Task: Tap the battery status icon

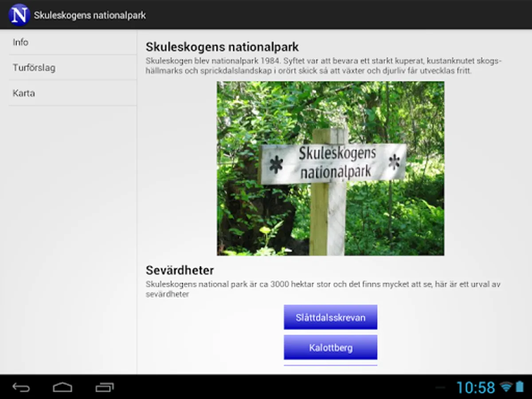Action: click(x=520, y=387)
